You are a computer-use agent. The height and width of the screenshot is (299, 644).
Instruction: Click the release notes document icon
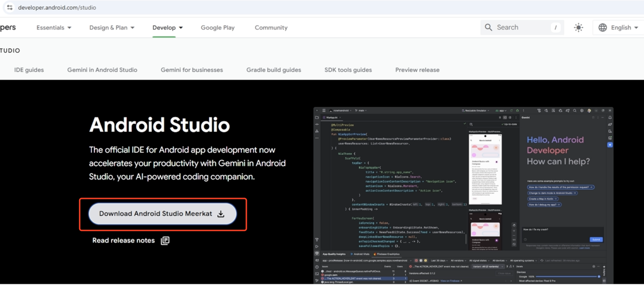165,240
